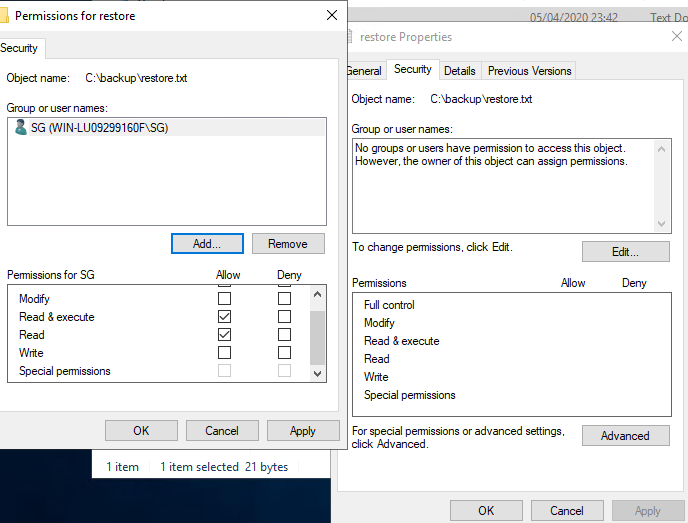Screen dimensions: 688x523
Task: Switch to the General tab
Action: click(x=364, y=71)
